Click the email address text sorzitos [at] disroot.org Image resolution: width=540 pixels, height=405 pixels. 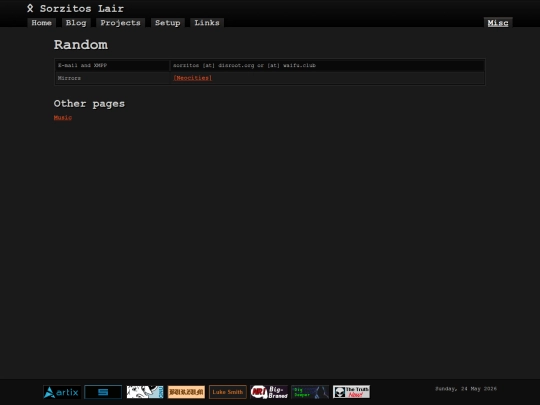[x=214, y=65]
